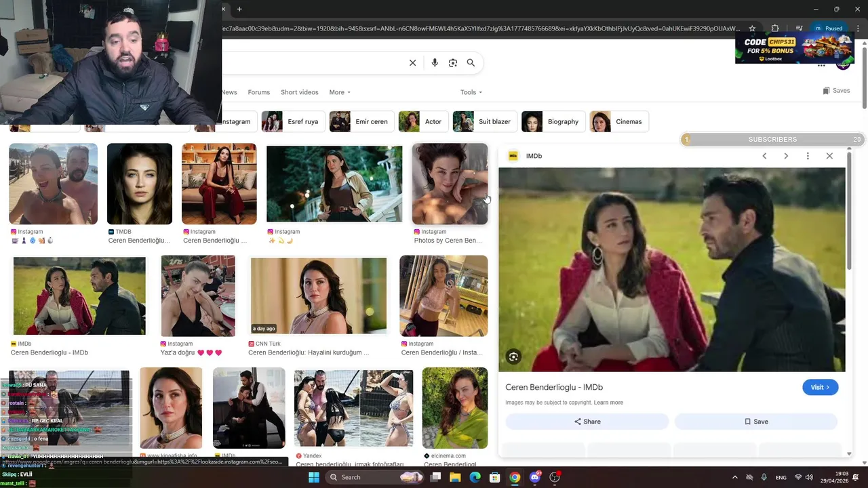This screenshot has height=488, width=868.
Task: Select the Cinemas filter chip
Action: pyautogui.click(x=619, y=122)
